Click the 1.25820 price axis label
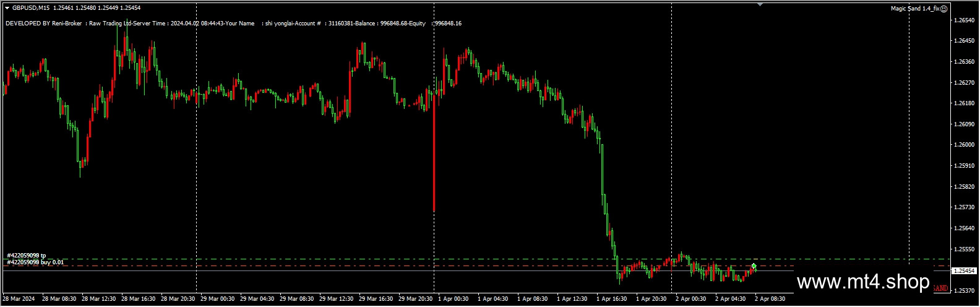The width and height of the screenshot is (980, 307). [x=964, y=186]
